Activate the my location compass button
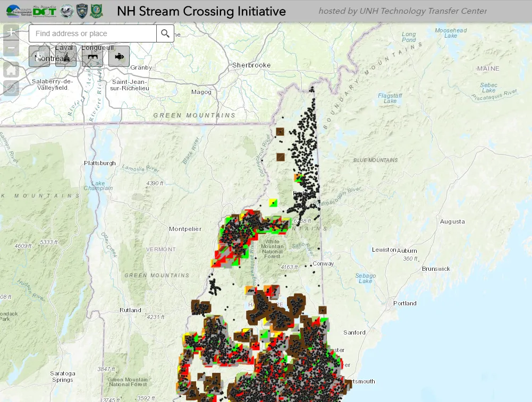Viewport: 532px width, 402px height. pyautogui.click(x=11, y=89)
